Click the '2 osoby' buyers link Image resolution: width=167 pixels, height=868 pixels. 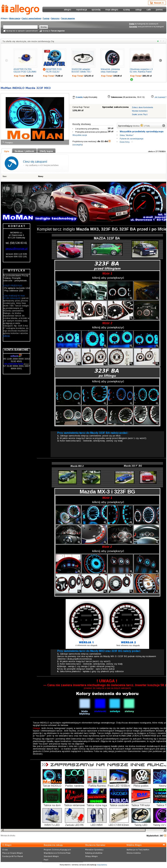click(x=79, y=97)
